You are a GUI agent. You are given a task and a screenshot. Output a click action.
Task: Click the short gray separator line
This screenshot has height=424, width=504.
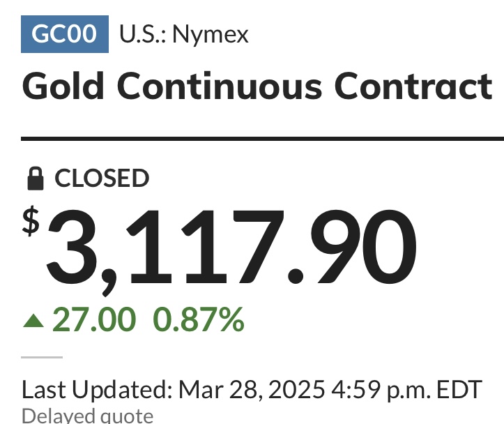tap(42, 357)
